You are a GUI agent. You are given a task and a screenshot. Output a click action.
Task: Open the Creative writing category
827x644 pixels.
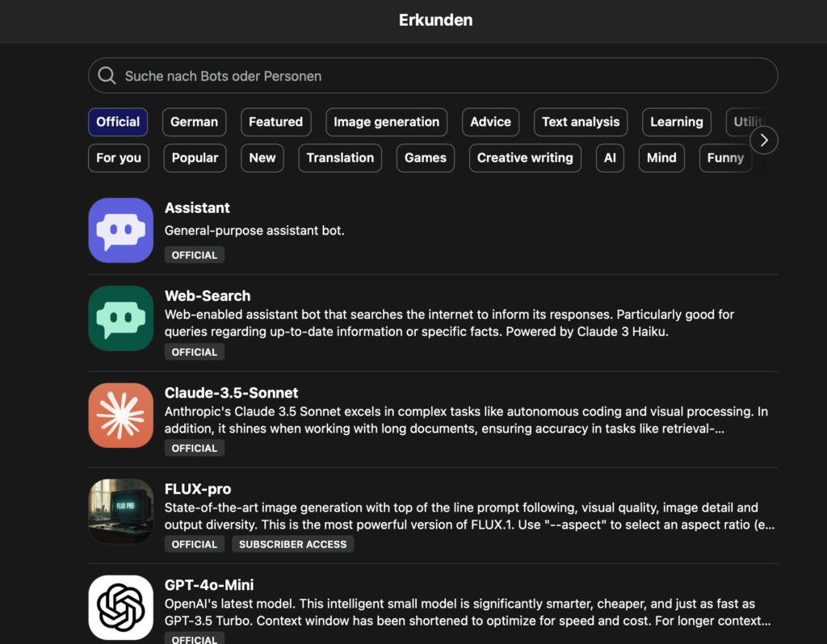pyautogui.click(x=525, y=157)
